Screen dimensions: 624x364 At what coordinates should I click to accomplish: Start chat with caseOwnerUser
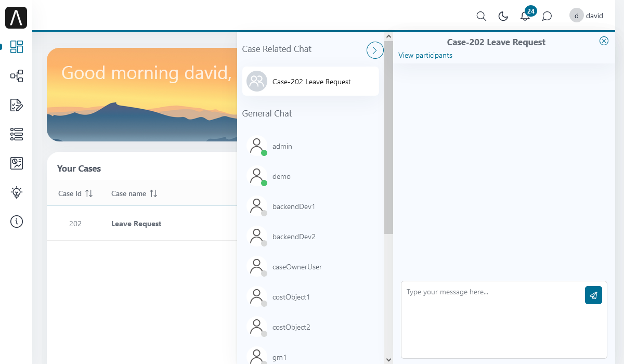coord(310,267)
